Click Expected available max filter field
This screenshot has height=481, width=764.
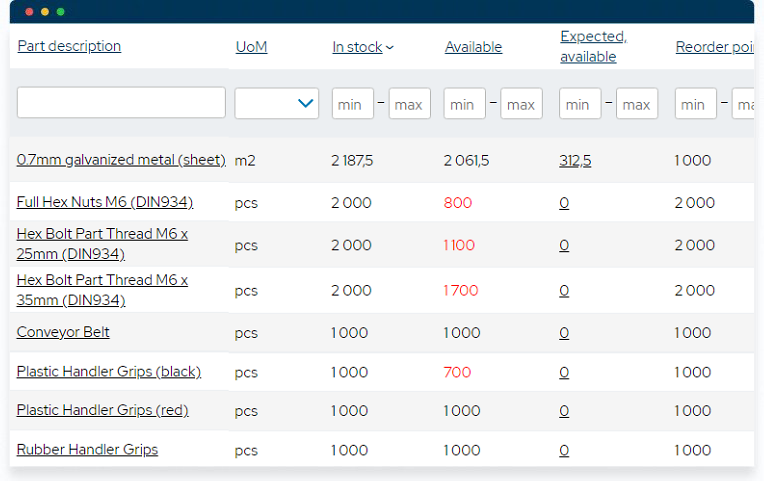click(637, 103)
